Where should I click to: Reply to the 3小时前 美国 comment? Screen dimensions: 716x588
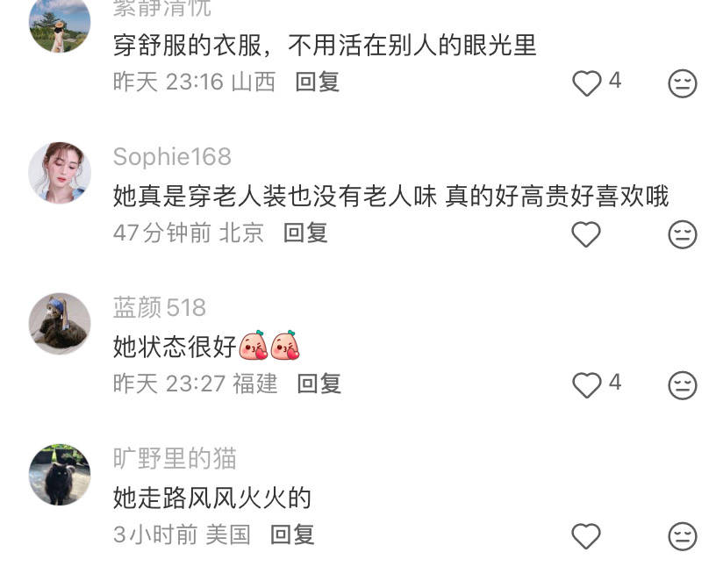pos(292,534)
